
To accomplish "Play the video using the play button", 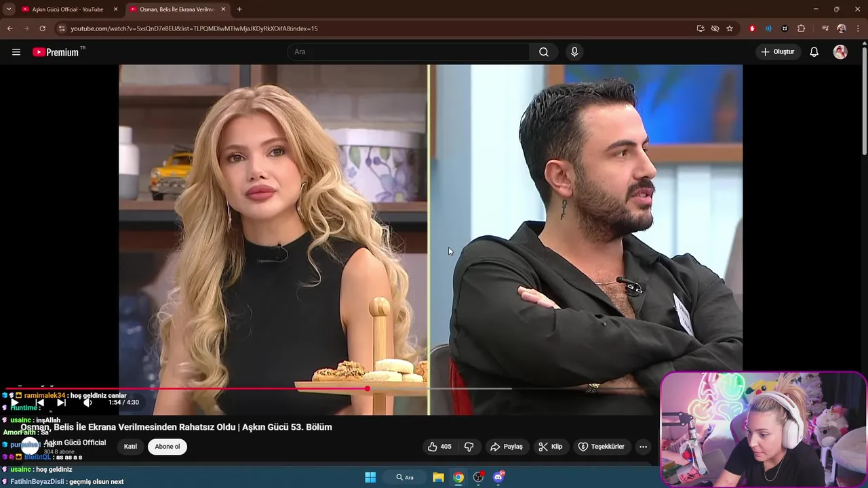I will [14, 403].
